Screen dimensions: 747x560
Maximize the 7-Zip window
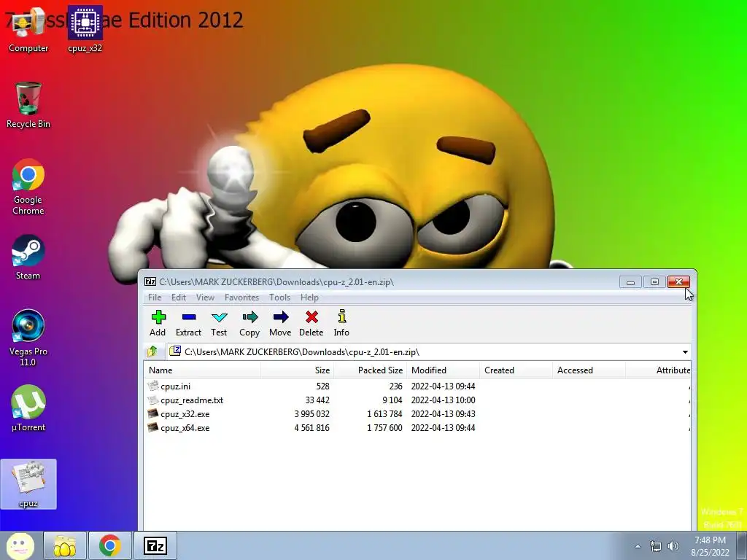point(654,282)
